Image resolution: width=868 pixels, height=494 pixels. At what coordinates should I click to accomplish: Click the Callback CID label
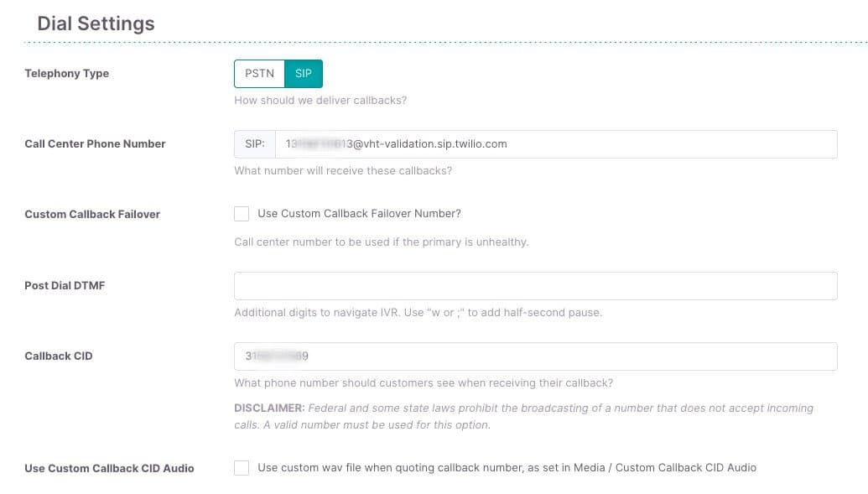click(x=58, y=356)
